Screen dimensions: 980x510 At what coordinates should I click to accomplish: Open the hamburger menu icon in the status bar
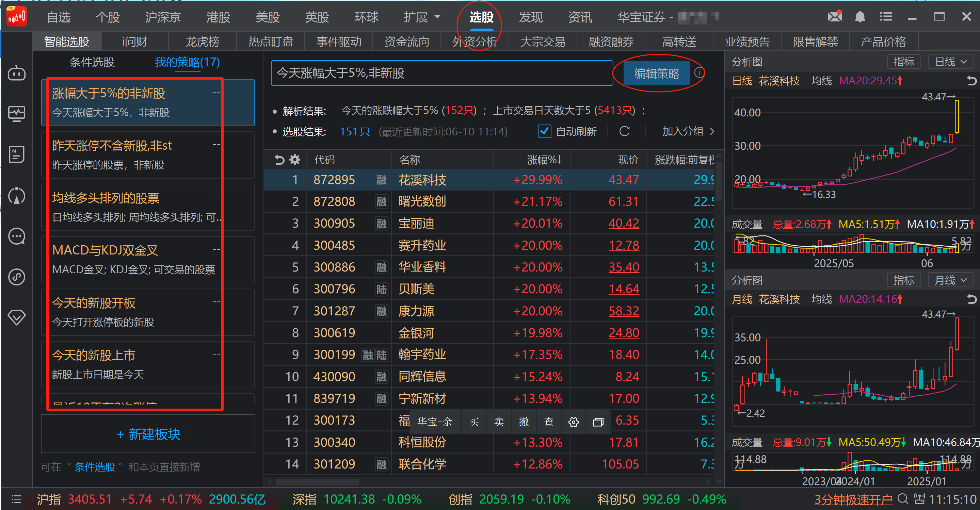(x=16, y=499)
